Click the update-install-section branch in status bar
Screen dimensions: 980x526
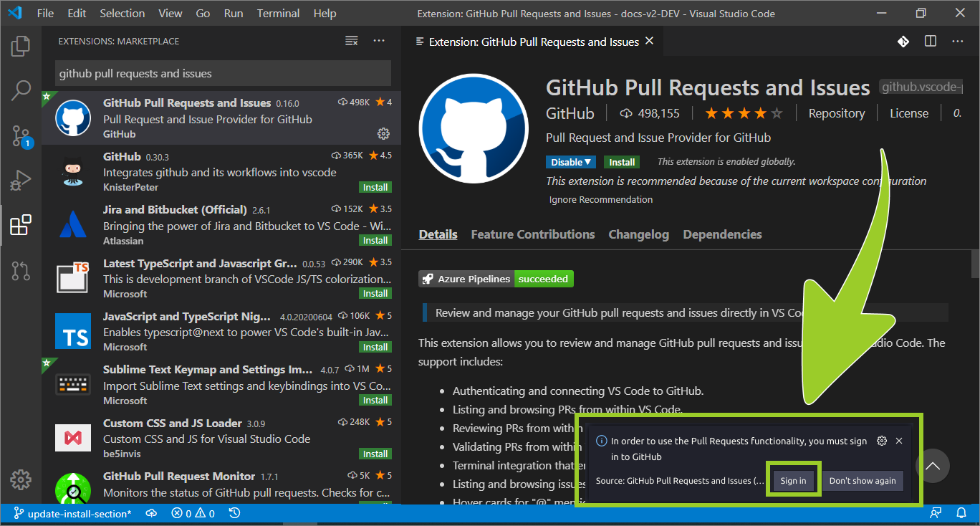click(x=72, y=513)
